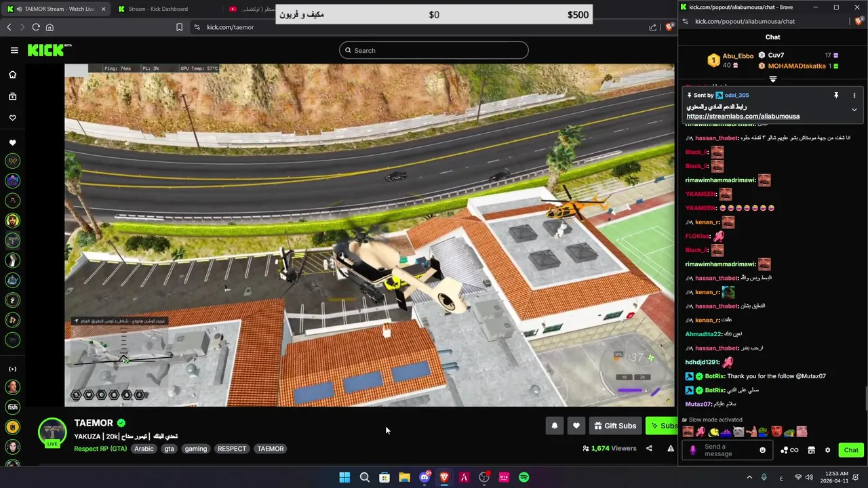The image size is (868, 488).
Task: Share the TAEMOR stream
Action: tap(649, 448)
